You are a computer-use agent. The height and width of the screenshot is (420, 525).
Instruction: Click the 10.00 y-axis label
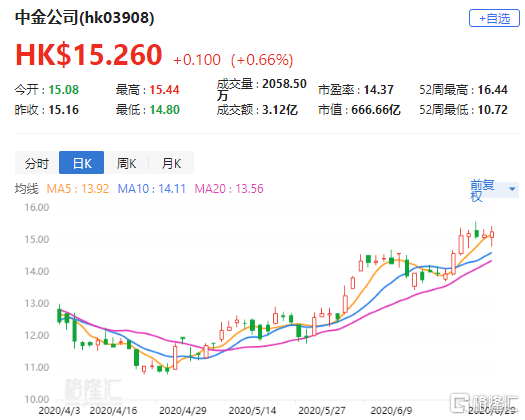pos(37,399)
